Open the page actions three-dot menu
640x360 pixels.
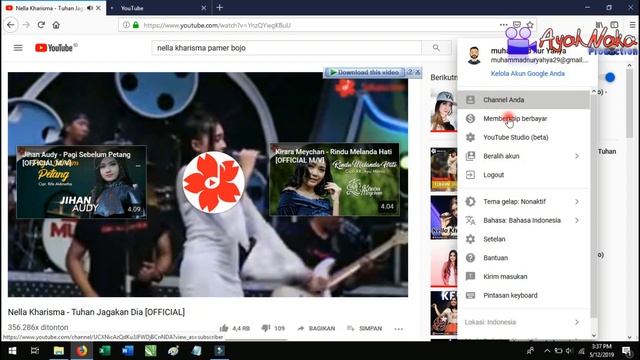coord(503,25)
